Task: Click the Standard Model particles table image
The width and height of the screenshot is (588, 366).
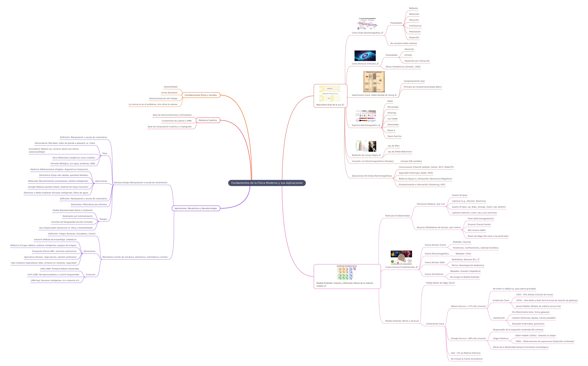Action: (x=347, y=273)
